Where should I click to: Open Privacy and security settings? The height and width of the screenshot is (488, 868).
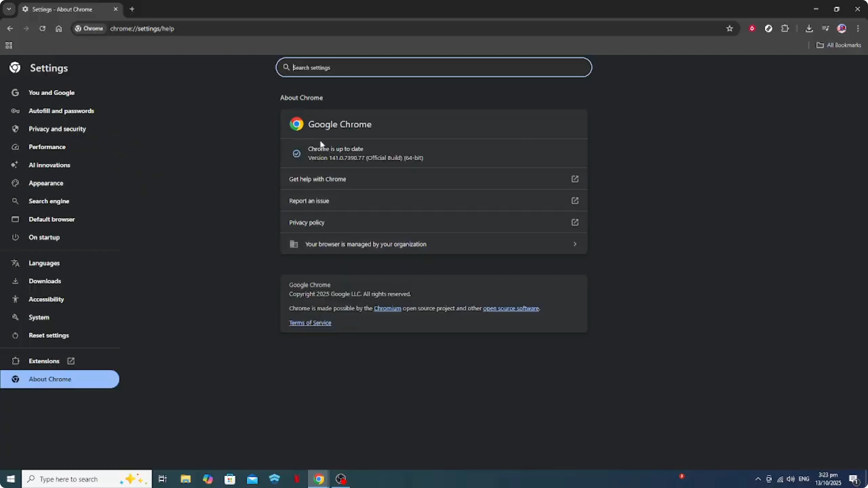tap(57, 129)
